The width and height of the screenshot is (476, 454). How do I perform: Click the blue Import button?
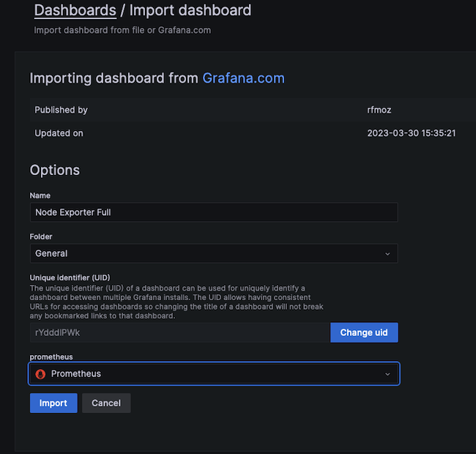tap(53, 403)
